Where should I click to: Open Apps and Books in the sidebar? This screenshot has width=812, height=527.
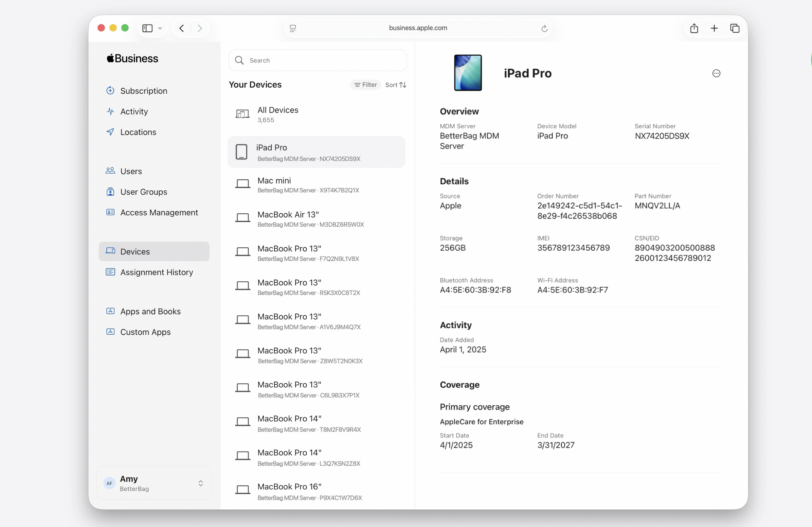154,311
